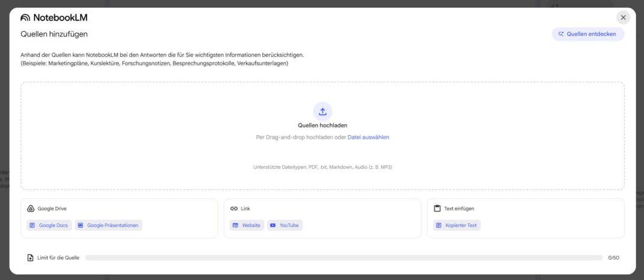Screen dimensions: 644x280
Task: Click the Quellen hochladen heading
Action: coord(323,126)
